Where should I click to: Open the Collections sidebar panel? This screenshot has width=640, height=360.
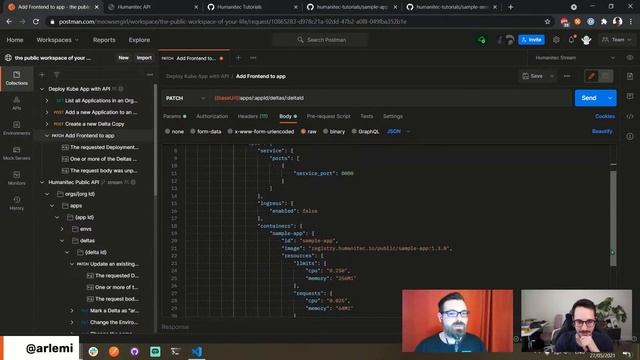coord(16,78)
